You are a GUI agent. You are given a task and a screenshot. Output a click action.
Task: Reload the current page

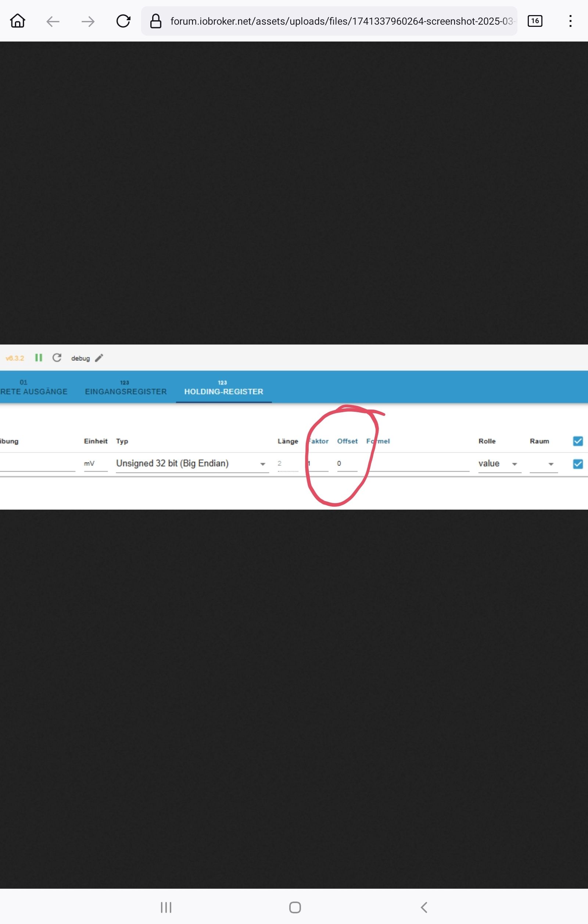click(123, 21)
